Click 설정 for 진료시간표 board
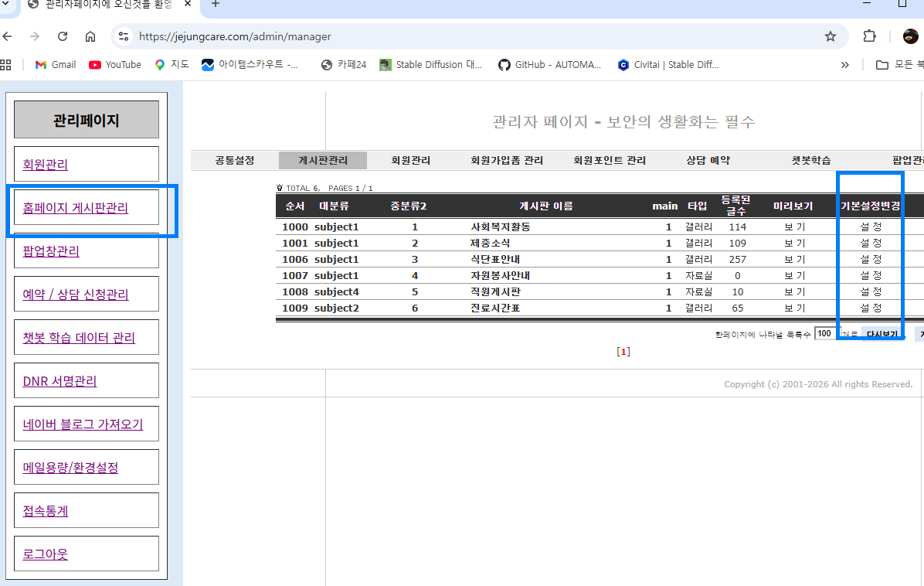This screenshot has height=586, width=924. point(871,308)
